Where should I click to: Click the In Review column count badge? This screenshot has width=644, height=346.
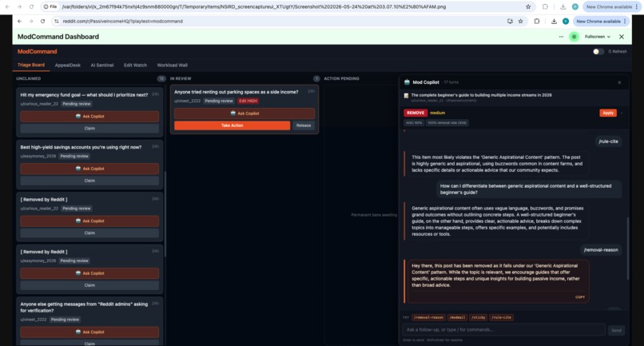316,78
